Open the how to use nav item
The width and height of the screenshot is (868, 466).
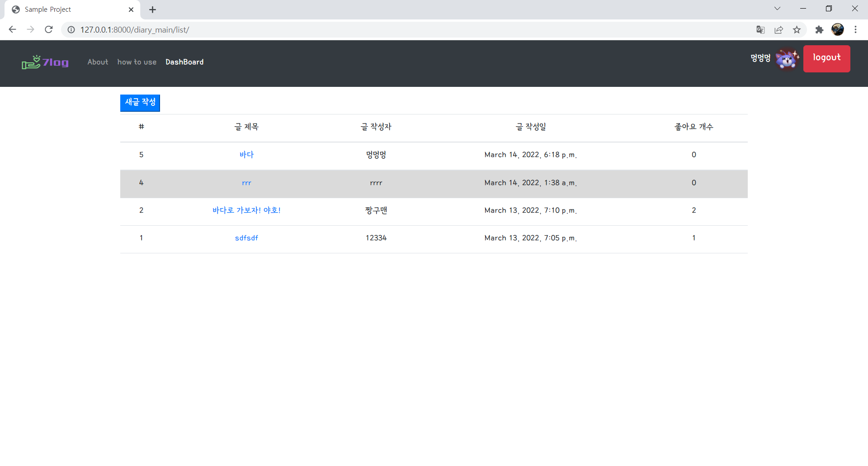pos(137,62)
